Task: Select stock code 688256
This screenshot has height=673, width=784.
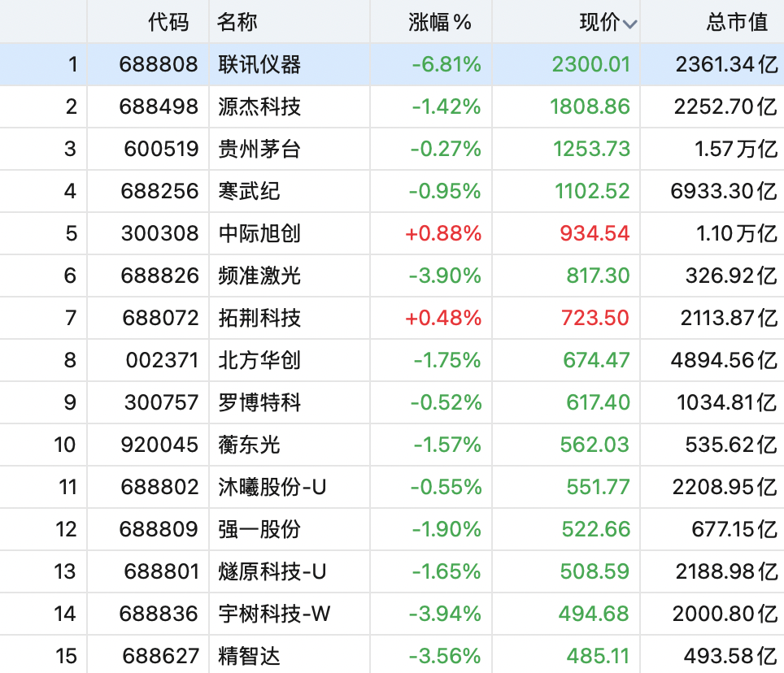Action: (x=159, y=191)
